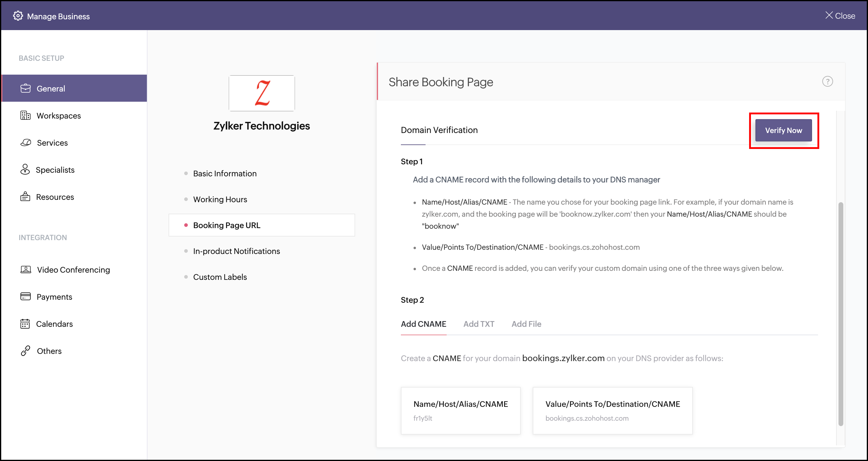Click the Video Conferencing icon
Viewport: 868px width, 461px height.
click(26, 270)
